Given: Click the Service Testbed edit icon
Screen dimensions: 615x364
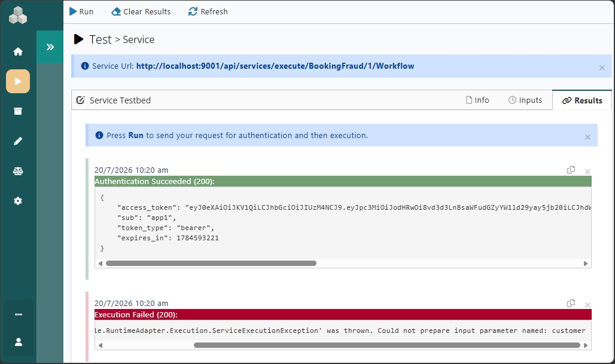Looking at the screenshot, I should pos(80,100).
